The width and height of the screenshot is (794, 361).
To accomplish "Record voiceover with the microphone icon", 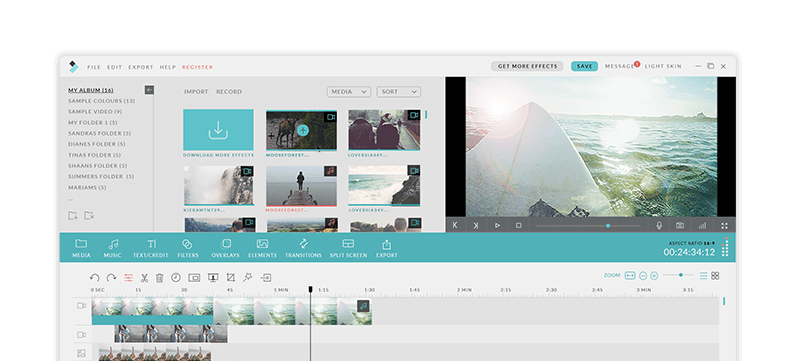I will (659, 226).
